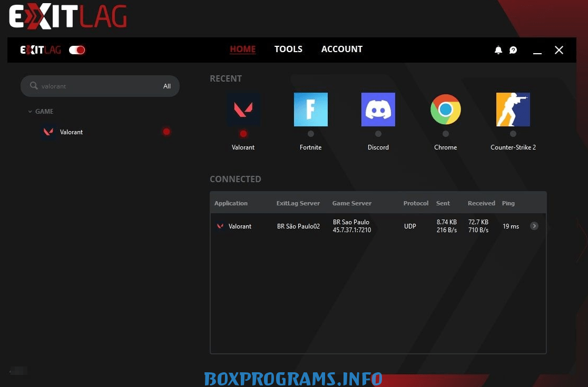Viewport: 588px width, 387px height.
Task: Collapse the GAME category
Action: (41, 111)
